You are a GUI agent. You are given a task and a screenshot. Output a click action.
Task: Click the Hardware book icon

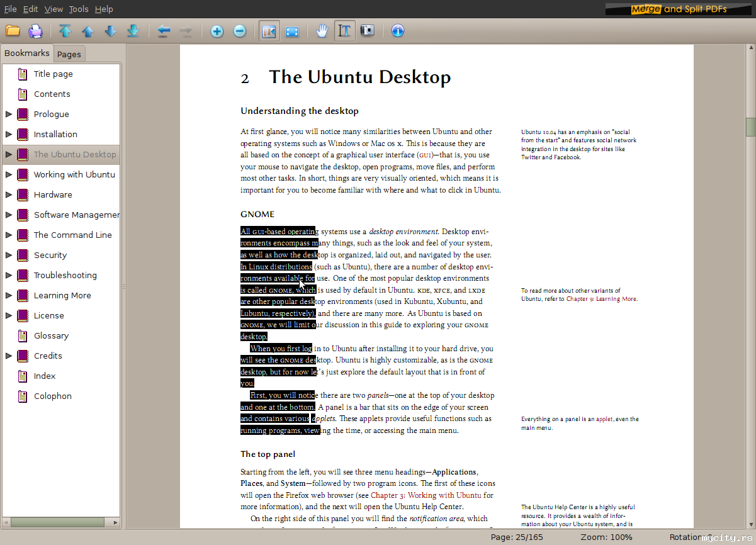coord(23,194)
